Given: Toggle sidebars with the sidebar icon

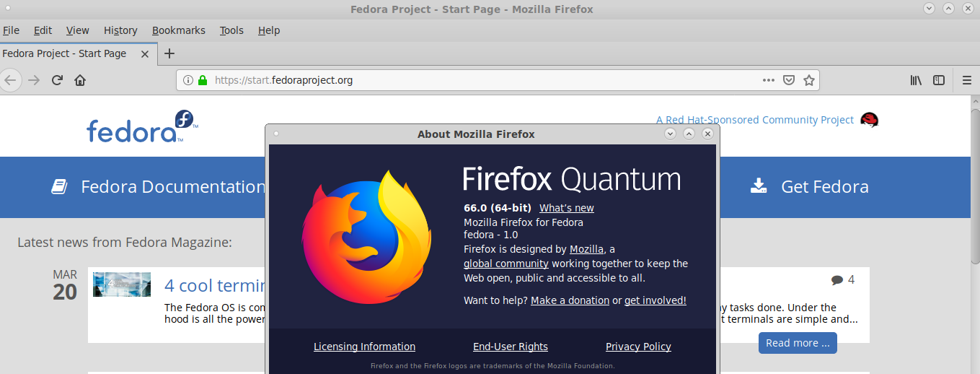Looking at the screenshot, I should pos(939,80).
